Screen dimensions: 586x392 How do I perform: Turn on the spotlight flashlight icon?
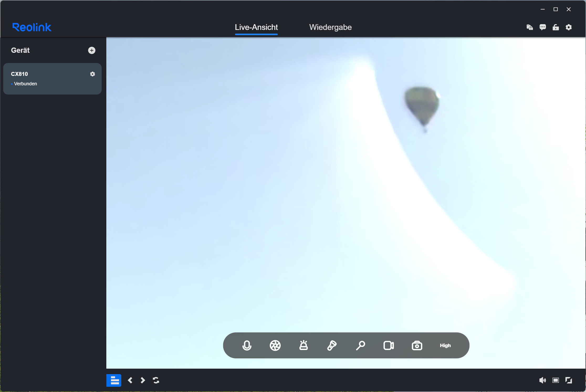coord(332,346)
